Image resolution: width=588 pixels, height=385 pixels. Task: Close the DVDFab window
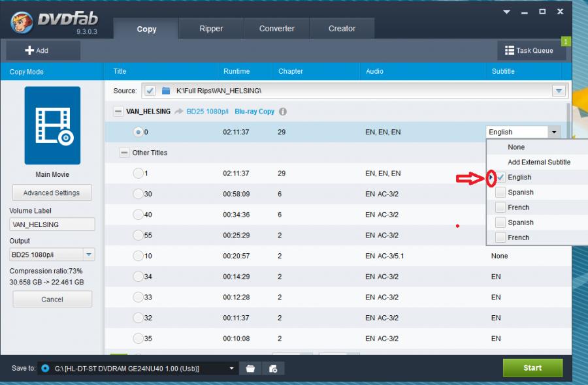[x=561, y=12]
